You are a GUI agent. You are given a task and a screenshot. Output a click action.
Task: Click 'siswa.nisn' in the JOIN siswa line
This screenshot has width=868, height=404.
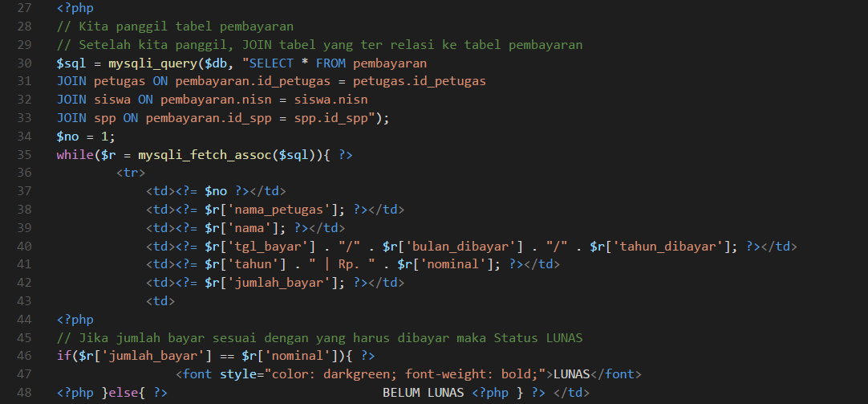point(331,100)
